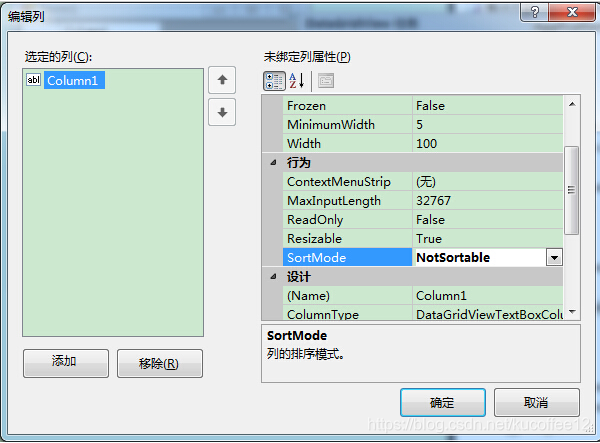Click the Frozen value False
The image size is (600, 443).
click(x=488, y=106)
